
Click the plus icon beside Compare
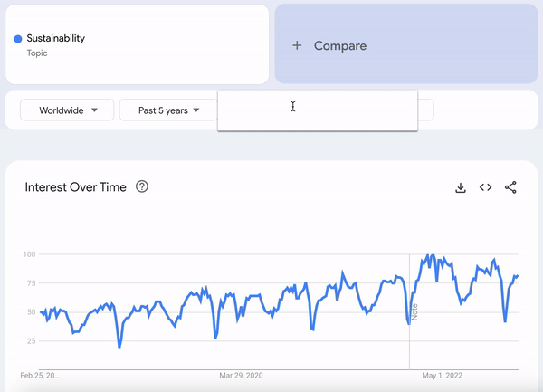click(x=297, y=45)
